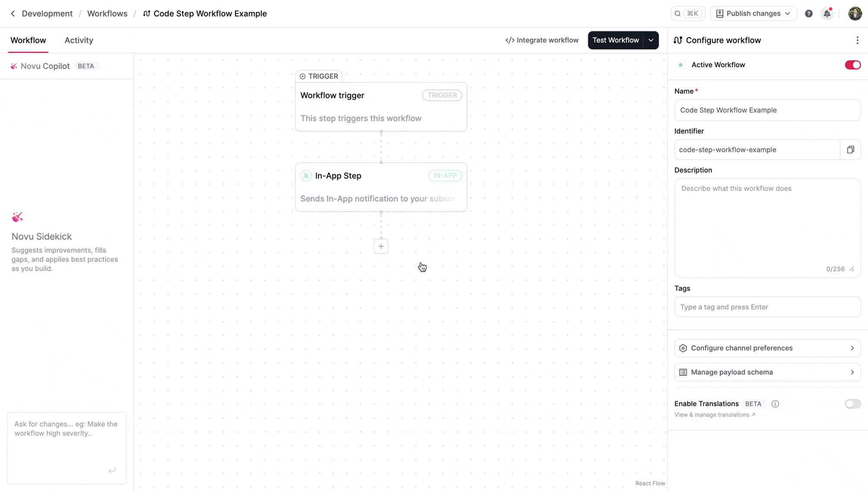The width and height of the screenshot is (868, 492).
Task: Click the bell icon on the In-App Step node
Action: tap(306, 176)
